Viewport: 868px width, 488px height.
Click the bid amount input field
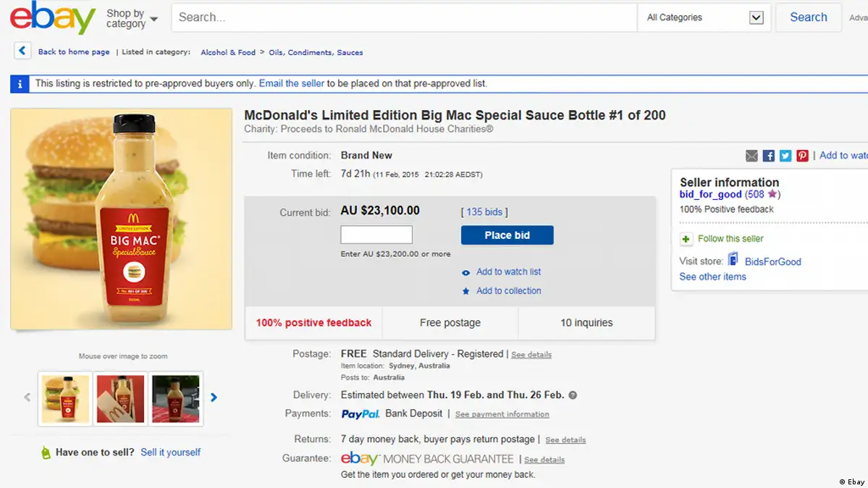click(x=376, y=235)
